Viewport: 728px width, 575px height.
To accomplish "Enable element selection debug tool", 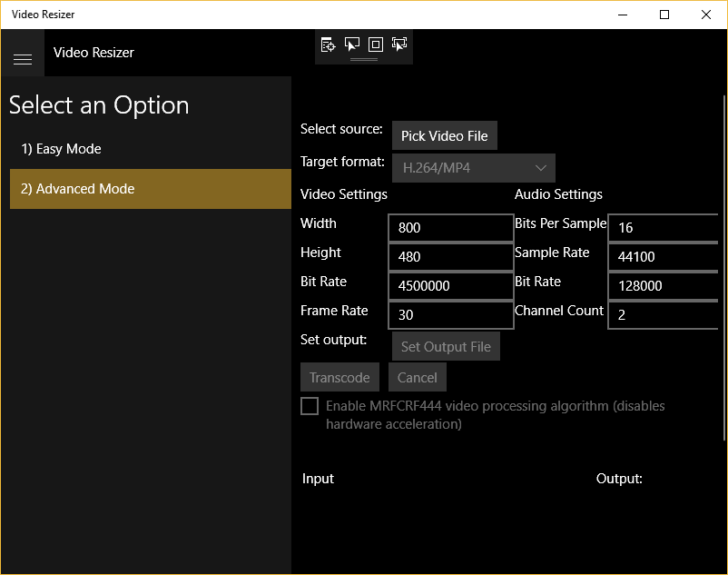I will (x=352, y=45).
